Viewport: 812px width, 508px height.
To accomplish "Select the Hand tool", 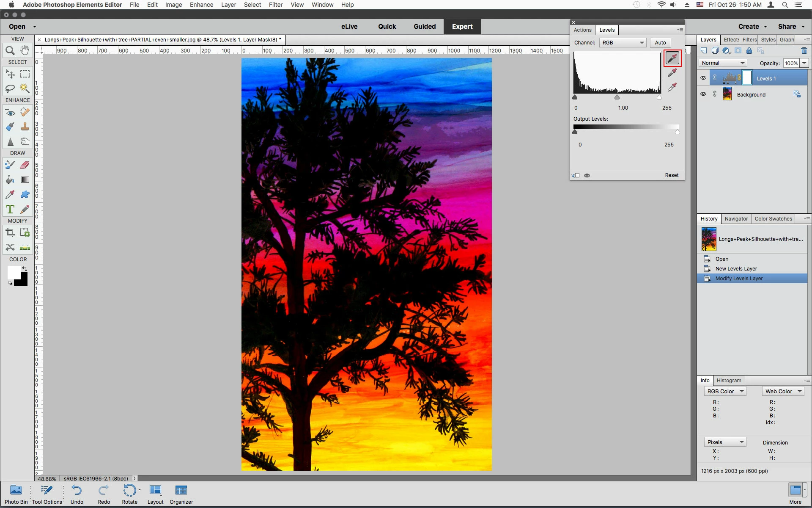I will (25, 50).
